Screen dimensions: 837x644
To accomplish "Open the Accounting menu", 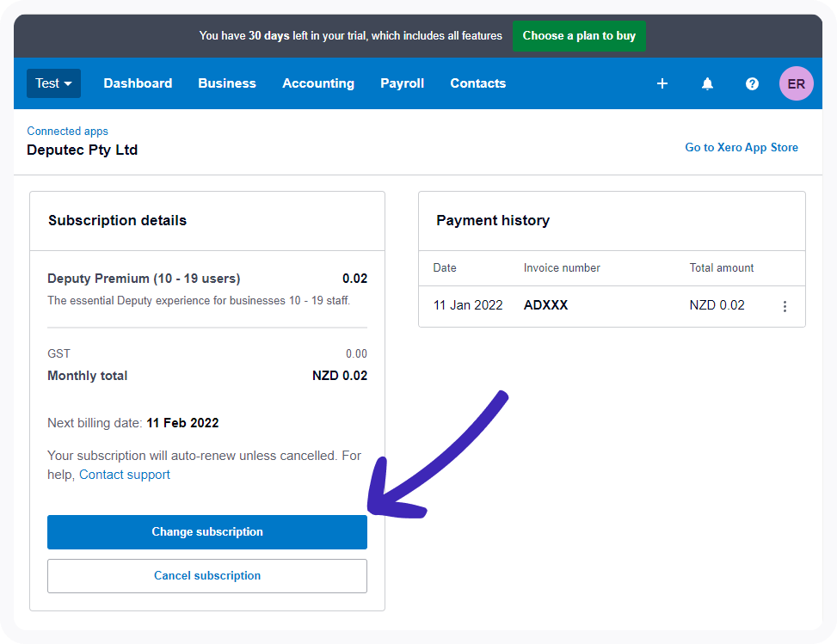I will pyautogui.click(x=318, y=83).
